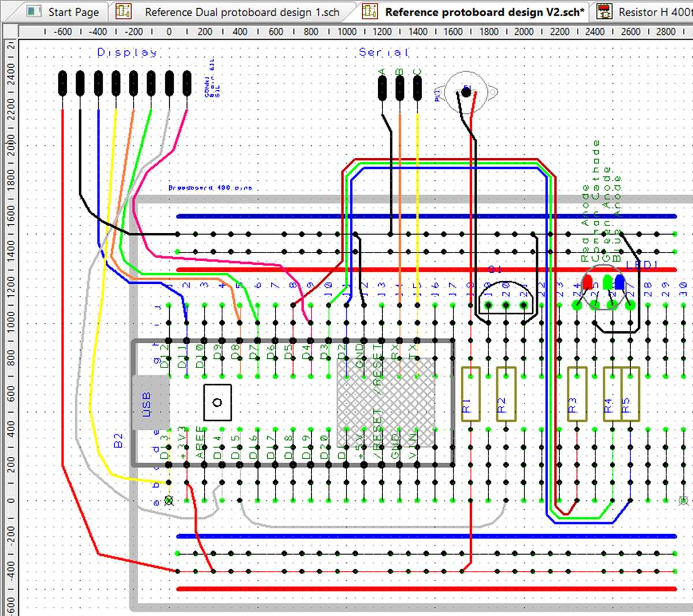
Task: Click the reset button on the board
Action: point(217,402)
